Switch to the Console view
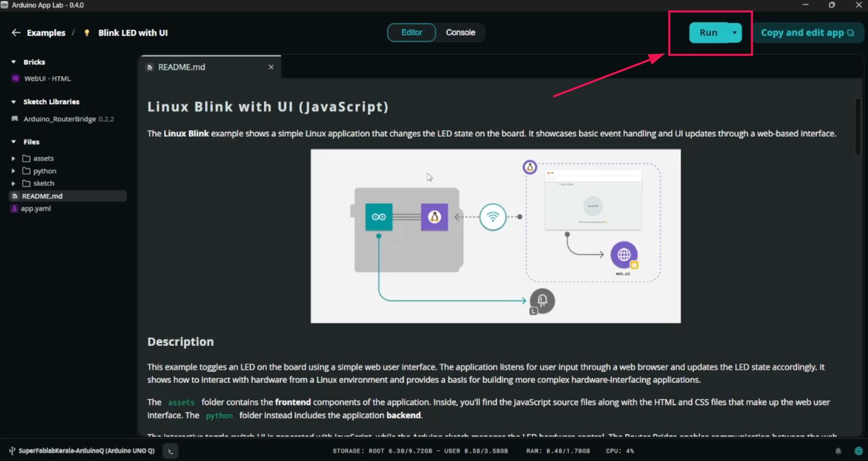The image size is (868, 461). [x=461, y=33]
